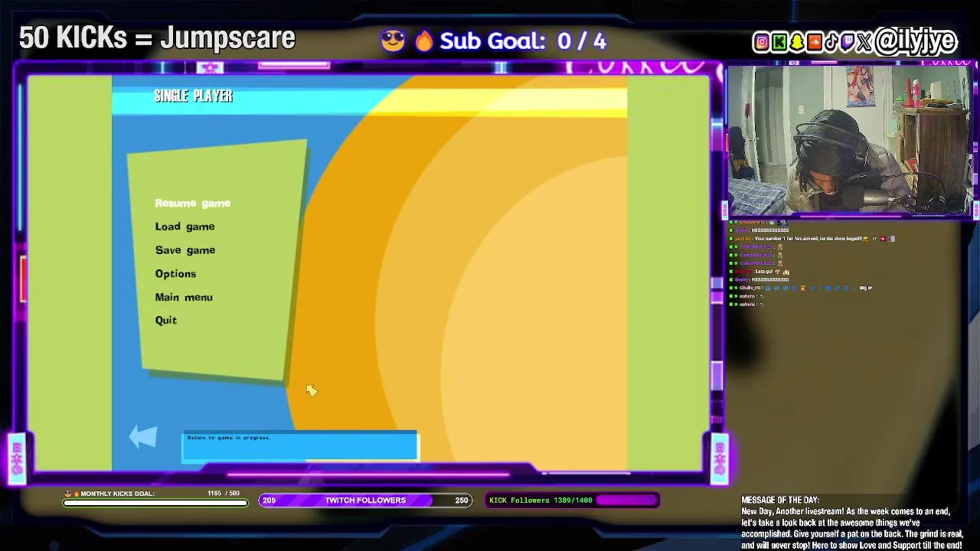Viewport: 980px width, 551px height.
Task: Select Resume game in pause menu
Action: pyautogui.click(x=192, y=204)
